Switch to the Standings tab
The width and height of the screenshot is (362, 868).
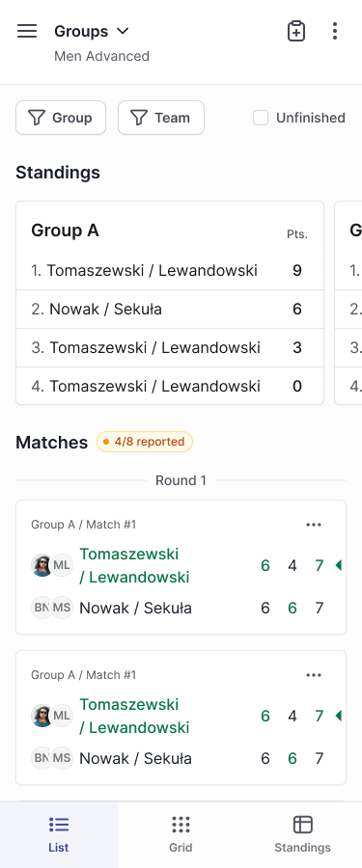(x=302, y=835)
